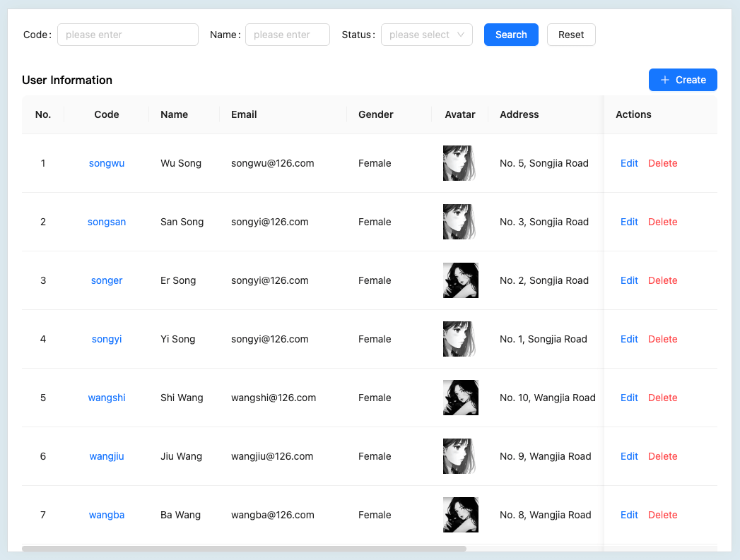Click San Song's avatar image
The height and width of the screenshot is (560, 740).
point(459,222)
